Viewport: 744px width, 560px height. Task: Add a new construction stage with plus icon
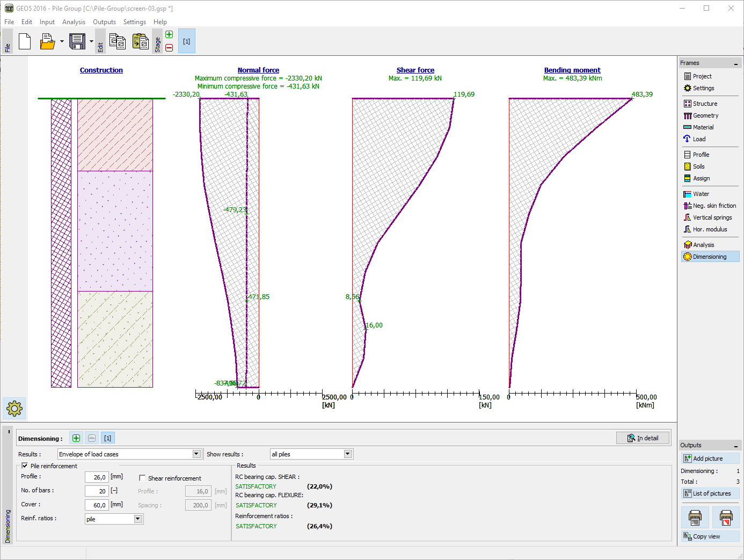point(169,34)
